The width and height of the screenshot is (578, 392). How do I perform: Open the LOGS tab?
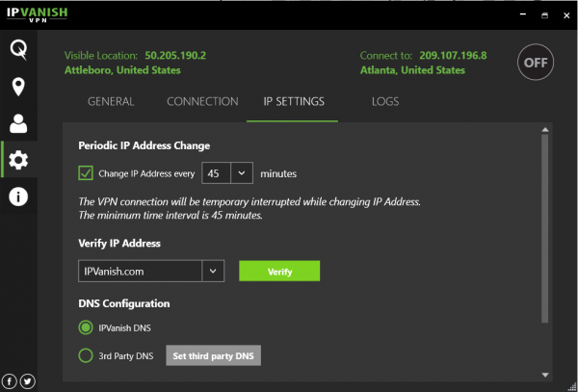click(x=385, y=101)
